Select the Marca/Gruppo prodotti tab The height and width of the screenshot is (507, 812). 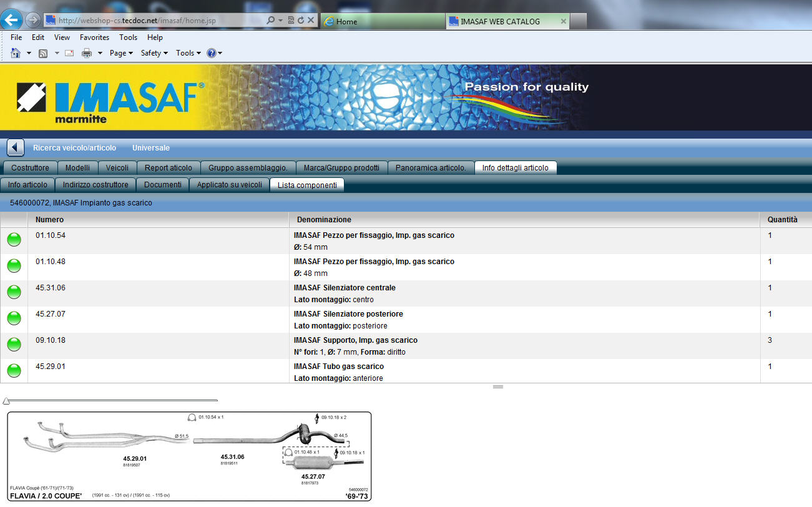tap(341, 167)
